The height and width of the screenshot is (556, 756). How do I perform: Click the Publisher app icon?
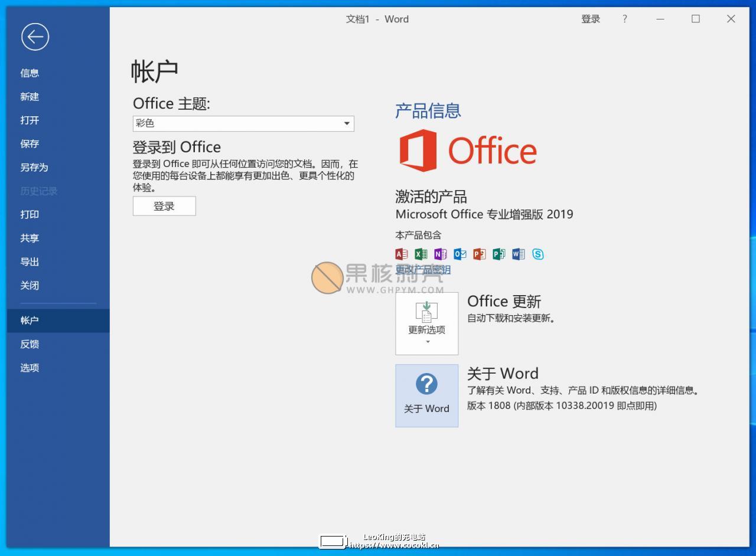[x=499, y=254]
